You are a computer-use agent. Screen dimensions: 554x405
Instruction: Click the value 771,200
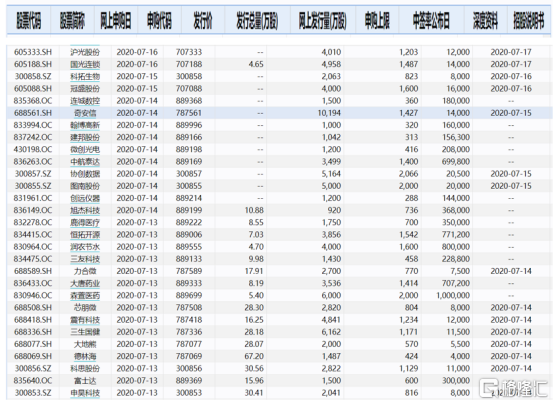click(456, 235)
